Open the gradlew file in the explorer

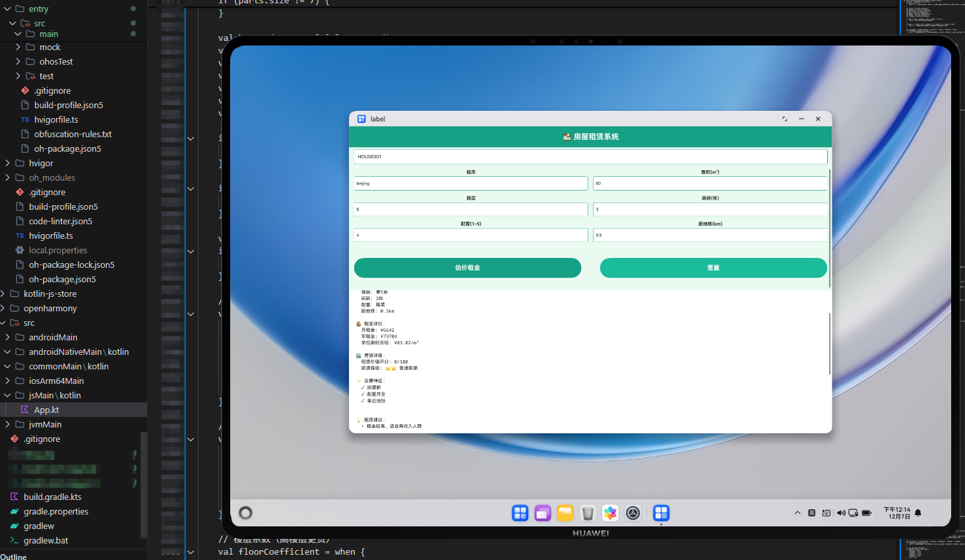(39, 526)
